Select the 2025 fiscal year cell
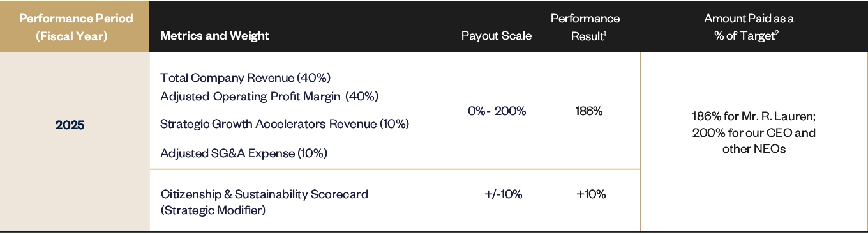The image size is (868, 234). [x=70, y=125]
